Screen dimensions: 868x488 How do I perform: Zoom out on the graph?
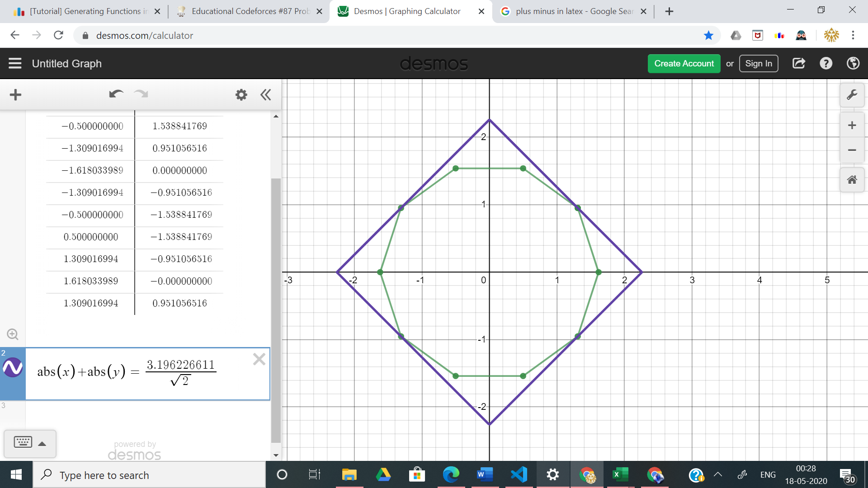click(x=852, y=150)
